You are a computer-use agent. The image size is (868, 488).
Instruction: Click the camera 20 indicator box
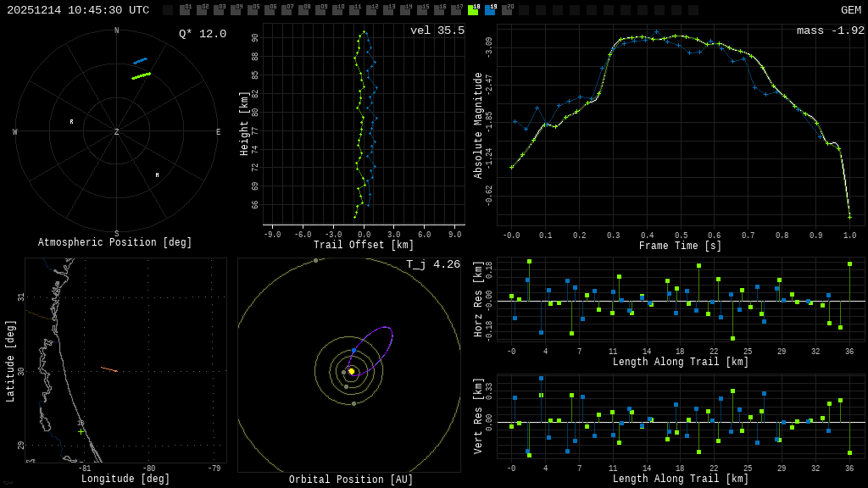(507, 10)
